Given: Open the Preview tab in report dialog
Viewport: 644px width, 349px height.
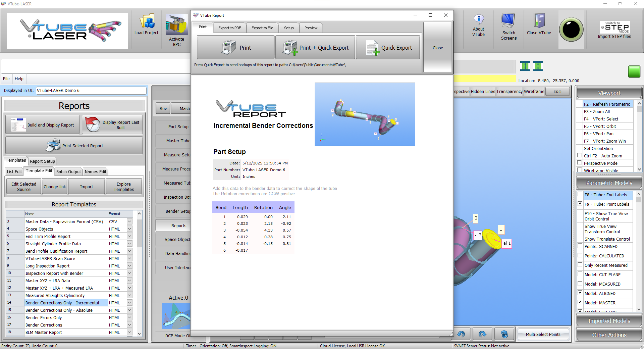Looking at the screenshot, I should [311, 28].
